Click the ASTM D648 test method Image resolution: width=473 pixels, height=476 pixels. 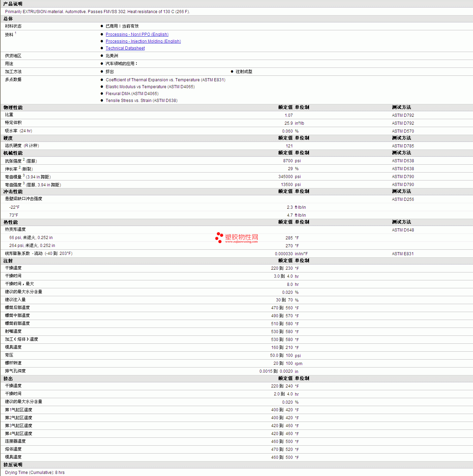[x=403, y=230]
